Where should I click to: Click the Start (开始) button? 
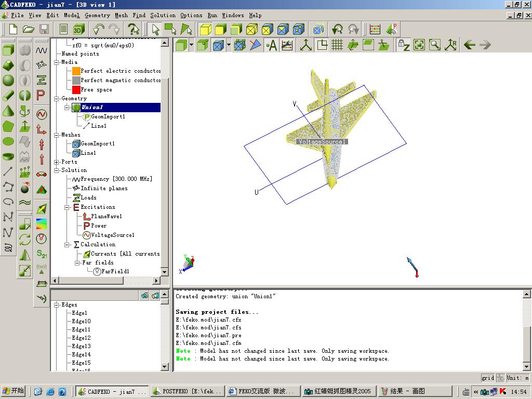coord(13,391)
